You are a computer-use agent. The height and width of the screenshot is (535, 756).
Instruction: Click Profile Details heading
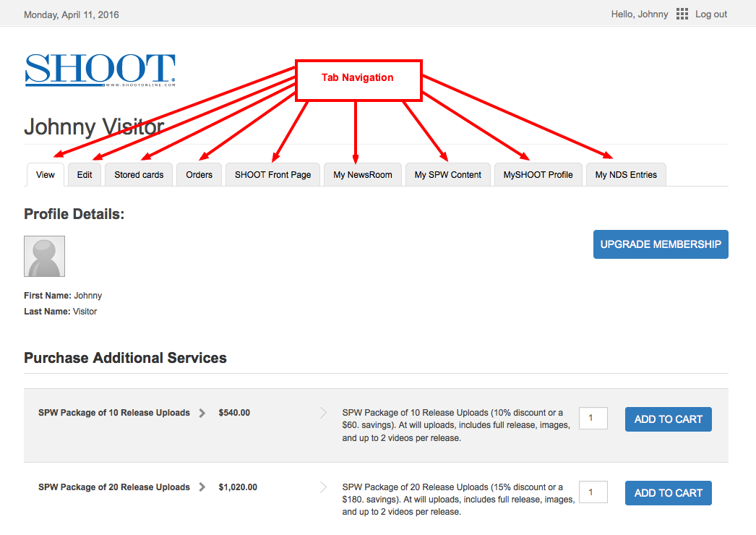coord(74,214)
